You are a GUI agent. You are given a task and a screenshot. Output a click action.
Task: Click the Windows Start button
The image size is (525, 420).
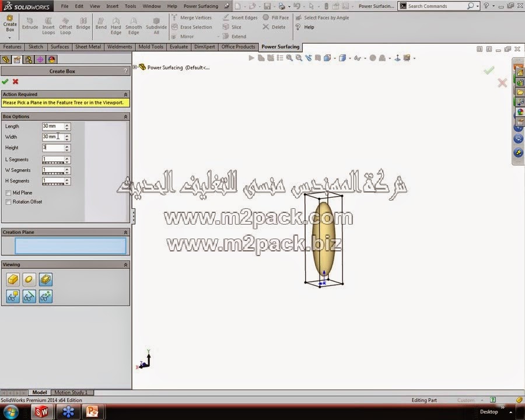coord(12,412)
